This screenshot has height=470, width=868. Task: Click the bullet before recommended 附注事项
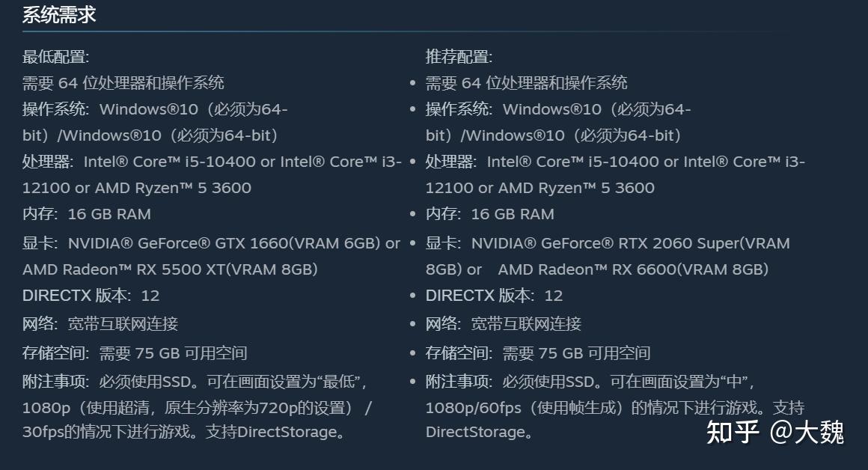pyautogui.click(x=412, y=382)
